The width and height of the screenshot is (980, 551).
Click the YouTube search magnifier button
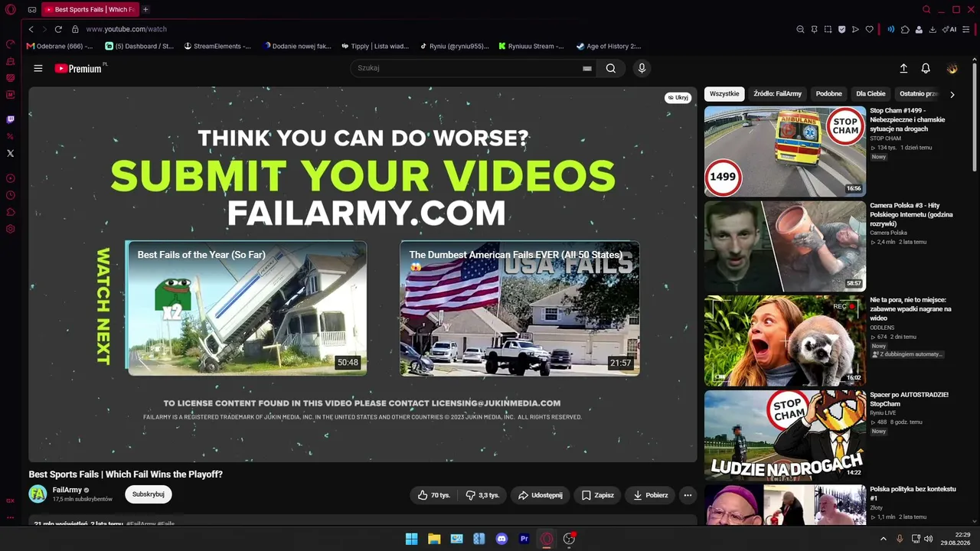pyautogui.click(x=611, y=68)
